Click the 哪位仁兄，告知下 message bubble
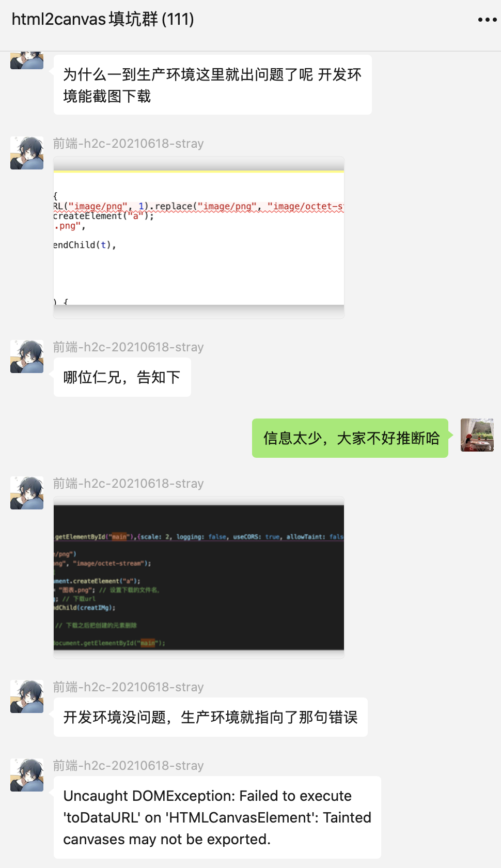501x868 pixels. click(122, 377)
